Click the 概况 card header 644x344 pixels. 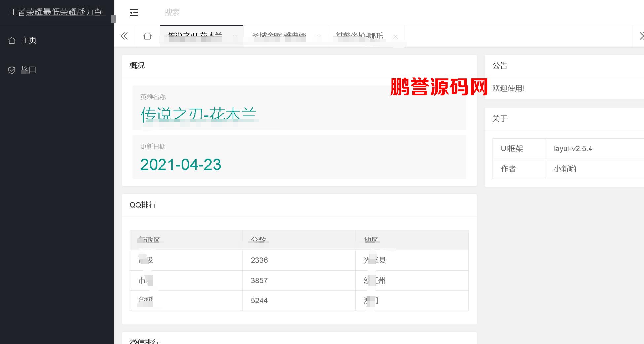click(x=299, y=66)
